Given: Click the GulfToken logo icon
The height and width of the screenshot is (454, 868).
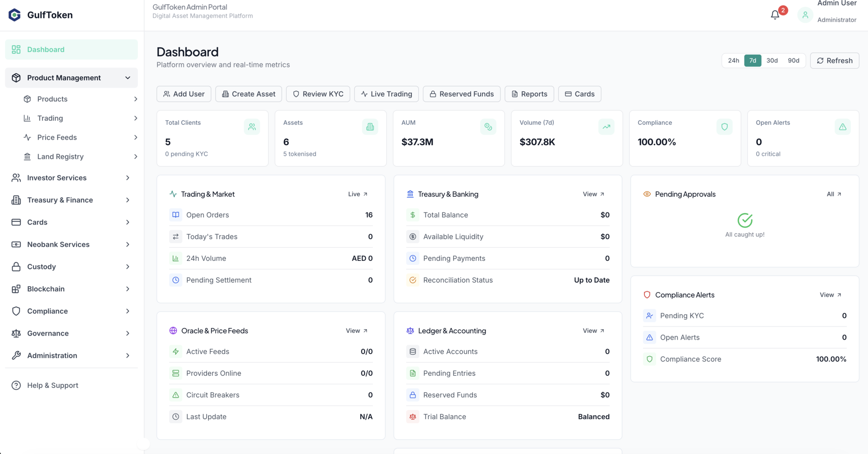Looking at the screenshot, I should click(14, 14).
